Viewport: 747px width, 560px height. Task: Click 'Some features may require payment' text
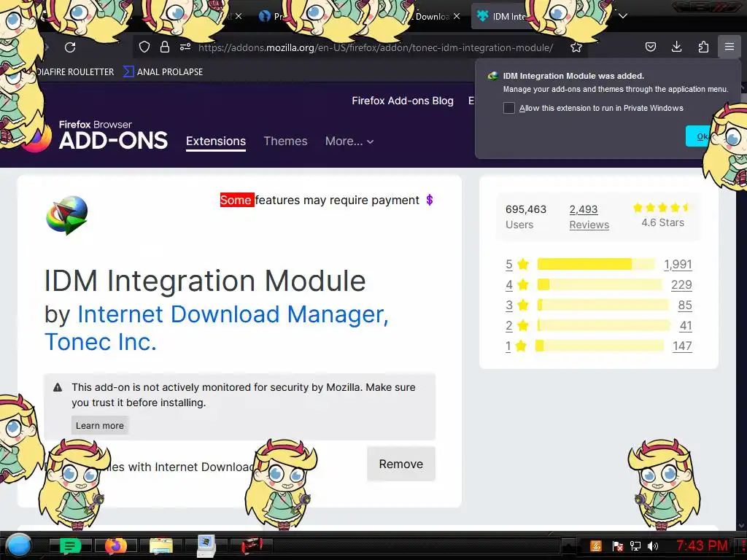coord(320,200)
